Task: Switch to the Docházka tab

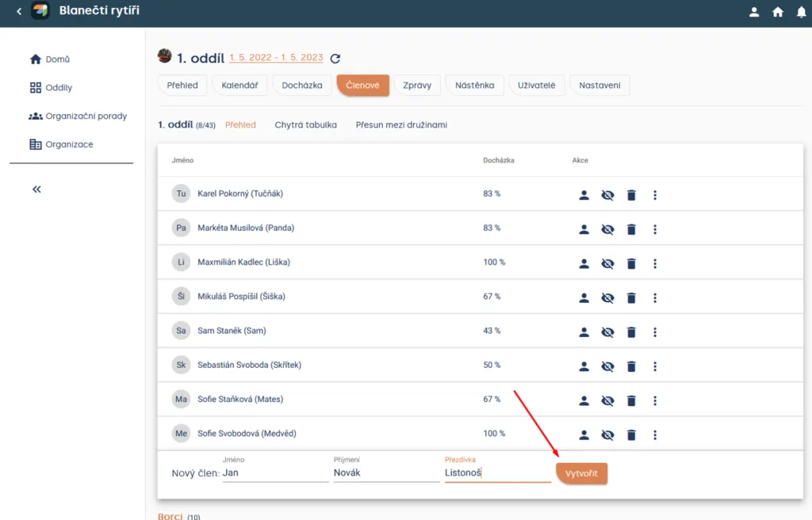Action: tap(302, 86)
